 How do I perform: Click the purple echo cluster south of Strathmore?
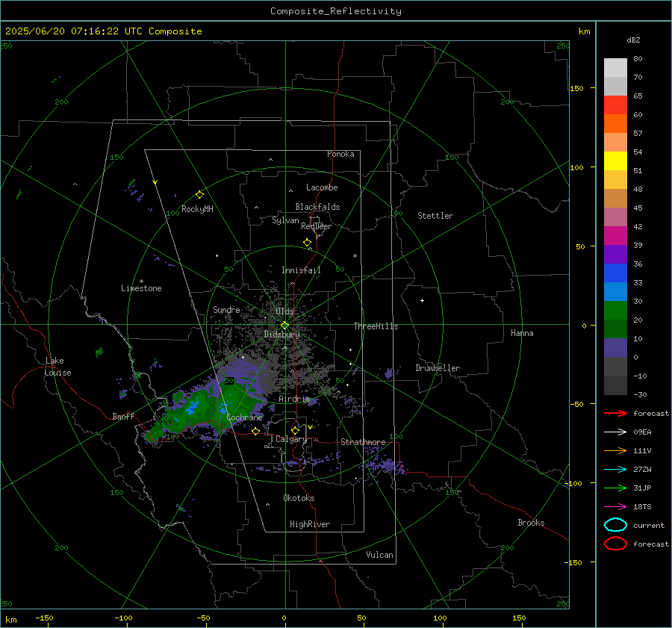point(384,465)
